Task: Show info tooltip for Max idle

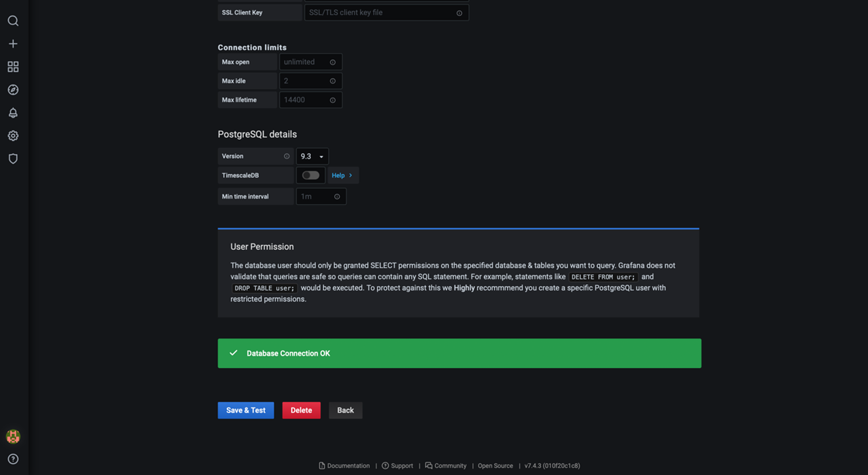Action: pyautogui.click(x=332, y=81)
